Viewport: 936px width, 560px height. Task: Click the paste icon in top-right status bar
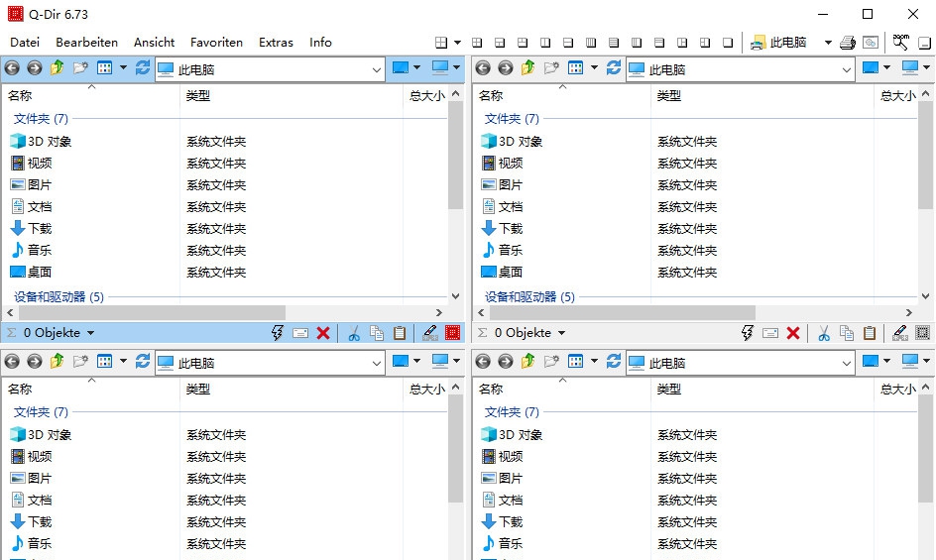pos(870,333)
